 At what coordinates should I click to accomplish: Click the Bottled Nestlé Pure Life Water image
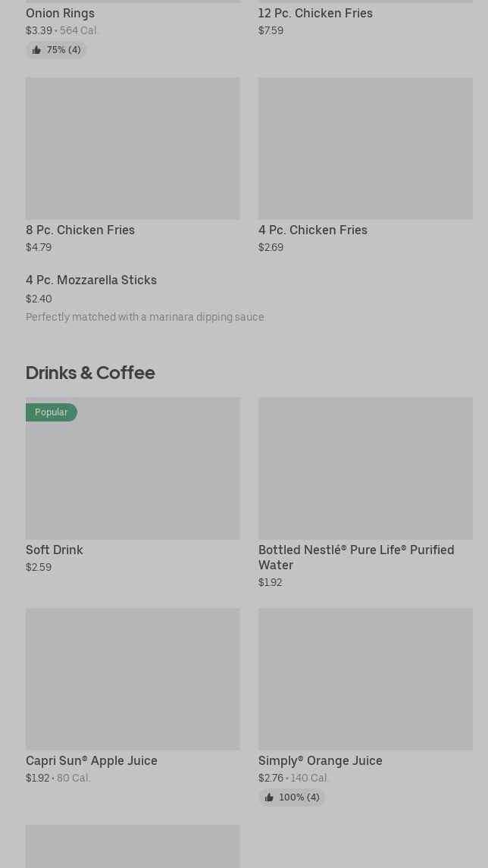365,468
